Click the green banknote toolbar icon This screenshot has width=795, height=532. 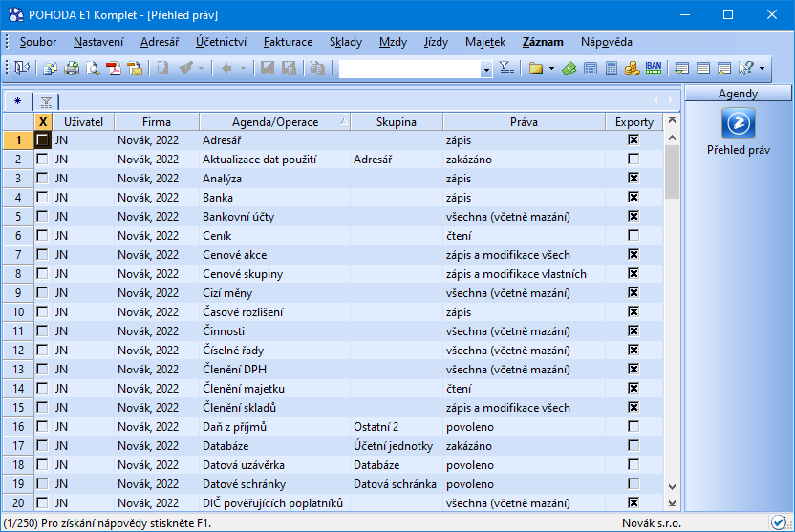point(569,68)
